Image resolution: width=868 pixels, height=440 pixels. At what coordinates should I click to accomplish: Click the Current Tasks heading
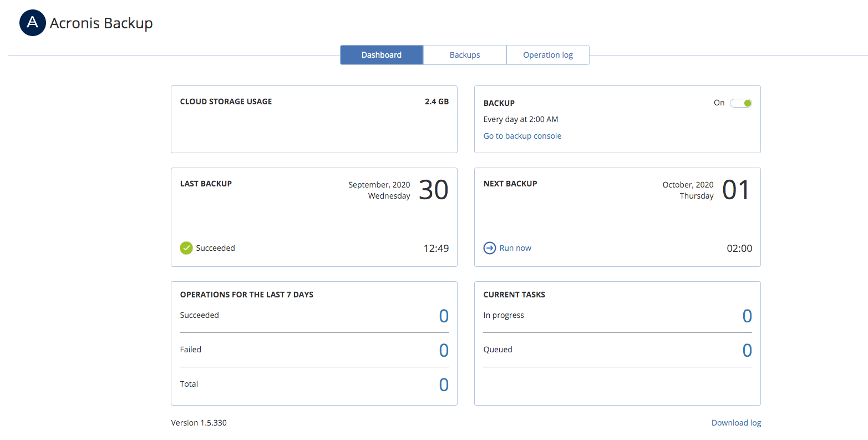click(514, 295)
